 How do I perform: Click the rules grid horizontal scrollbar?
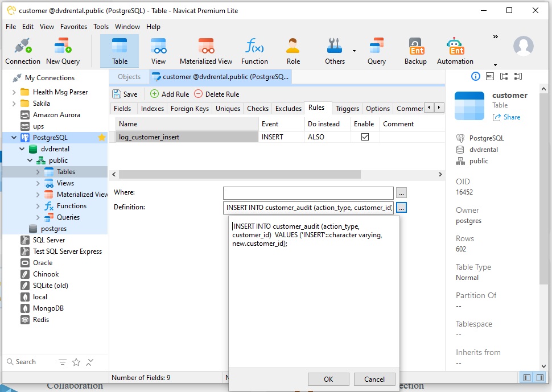coord(240,174)
